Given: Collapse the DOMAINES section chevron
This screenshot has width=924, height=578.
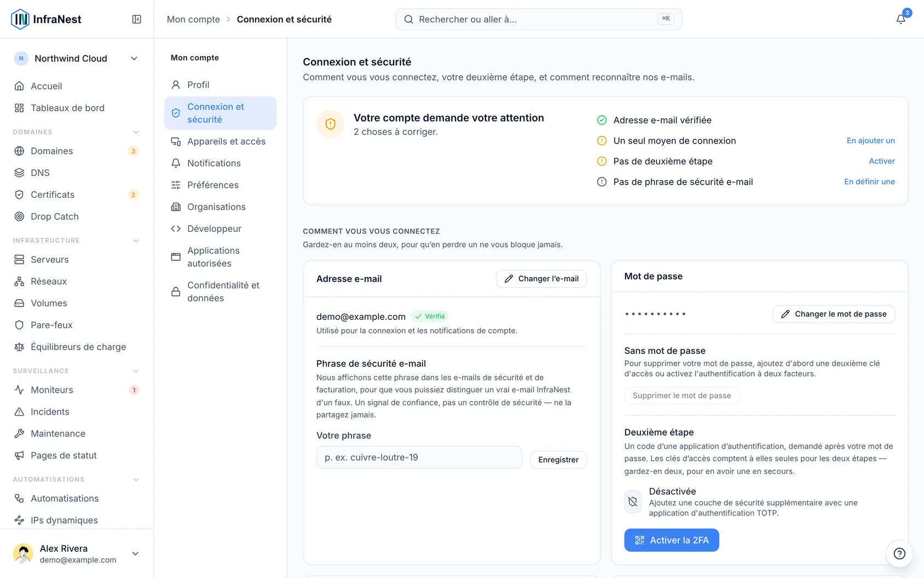Looking at the screenshot, I should [x=136, y=132].
